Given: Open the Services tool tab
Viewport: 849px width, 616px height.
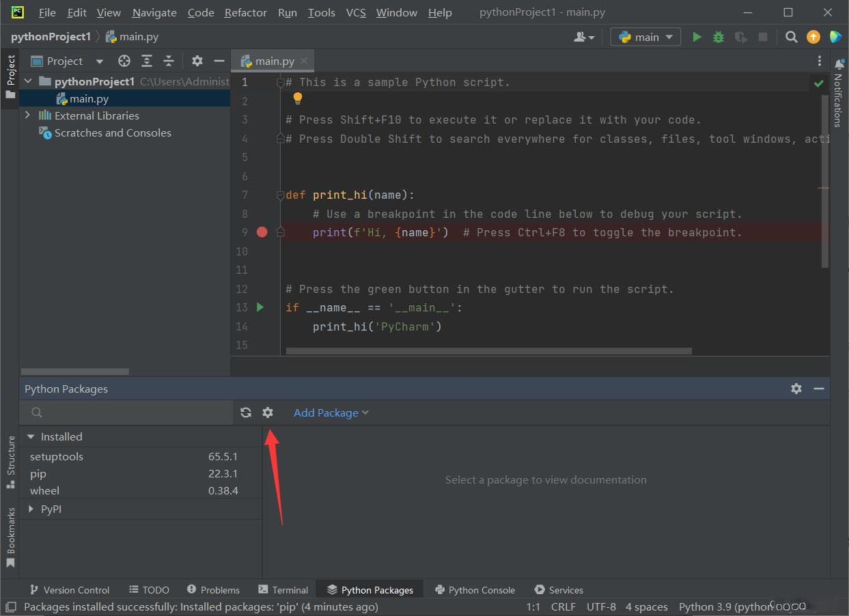Looking at the screenshot, I should tap(559, 589).
